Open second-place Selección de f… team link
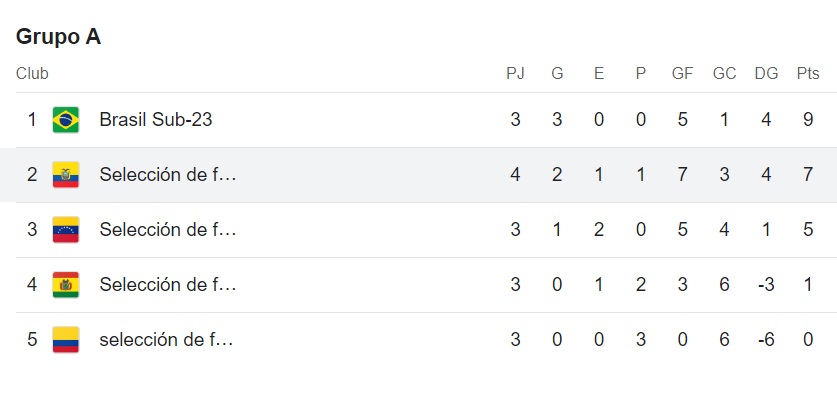The image size is (837, 406). pos(167,175)
